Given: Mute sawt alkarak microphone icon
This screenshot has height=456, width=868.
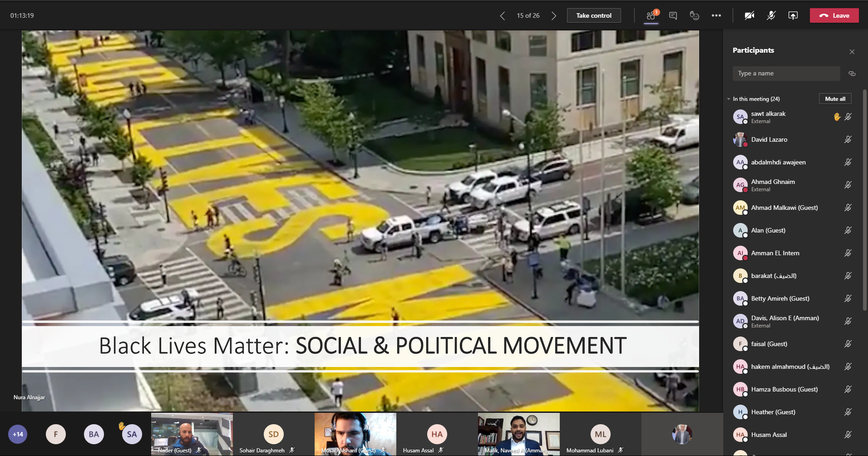Looking at the screenshot, I should (848, 117).
